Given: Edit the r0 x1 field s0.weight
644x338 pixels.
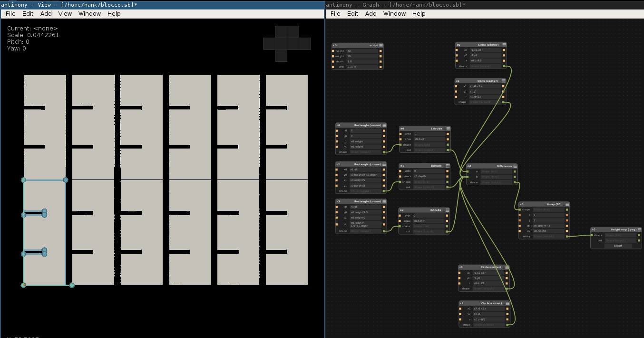Looking at the screenshot, I should [365, 141].
